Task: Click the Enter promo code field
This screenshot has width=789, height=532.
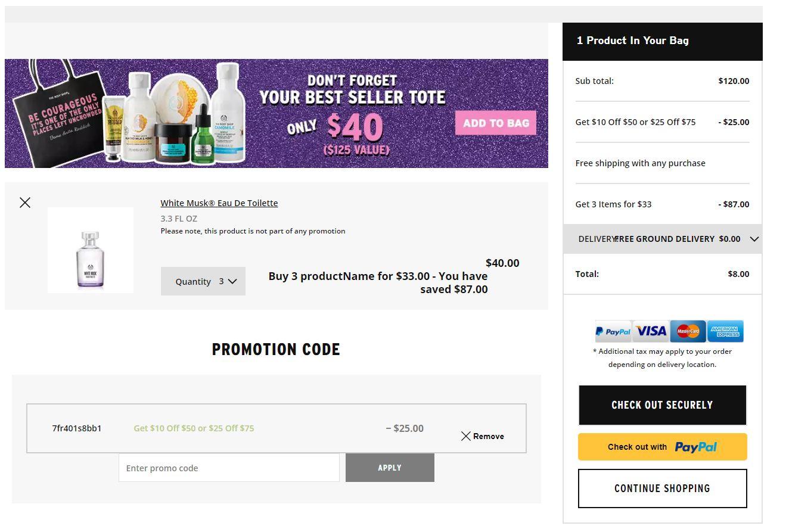Action: pos(229,468)
